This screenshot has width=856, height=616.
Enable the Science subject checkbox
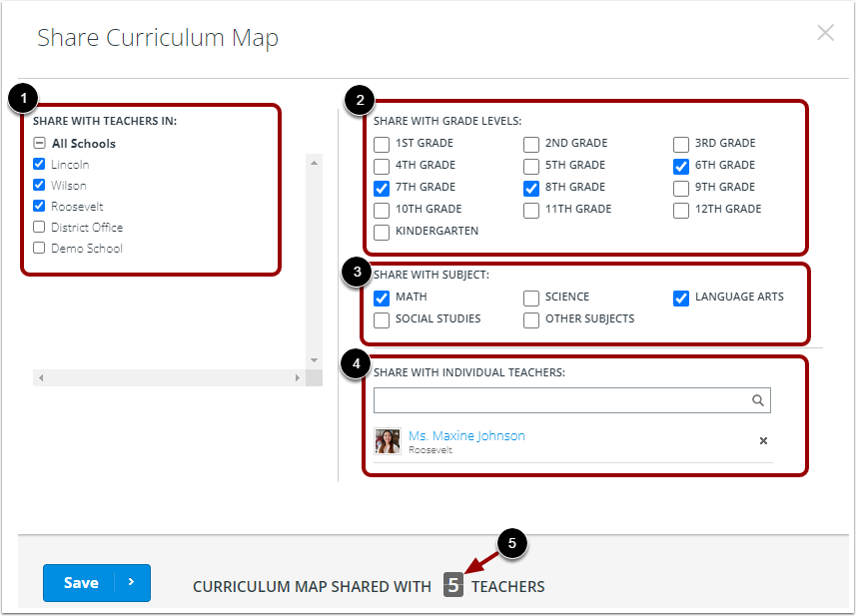click(531, 299)
